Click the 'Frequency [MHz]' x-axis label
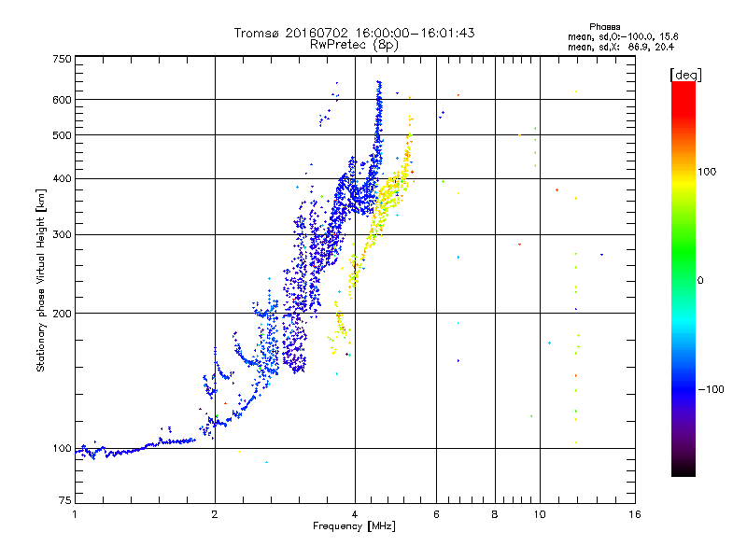Image resolution: width=747 pixels, height=560 pixels. [354, 526]
